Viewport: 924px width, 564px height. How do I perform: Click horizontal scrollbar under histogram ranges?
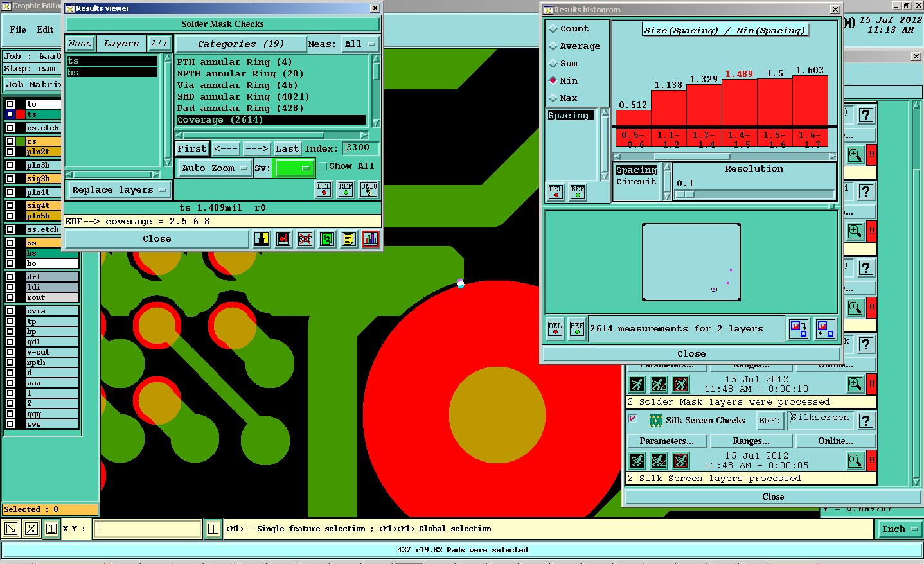tap(723, 156)
